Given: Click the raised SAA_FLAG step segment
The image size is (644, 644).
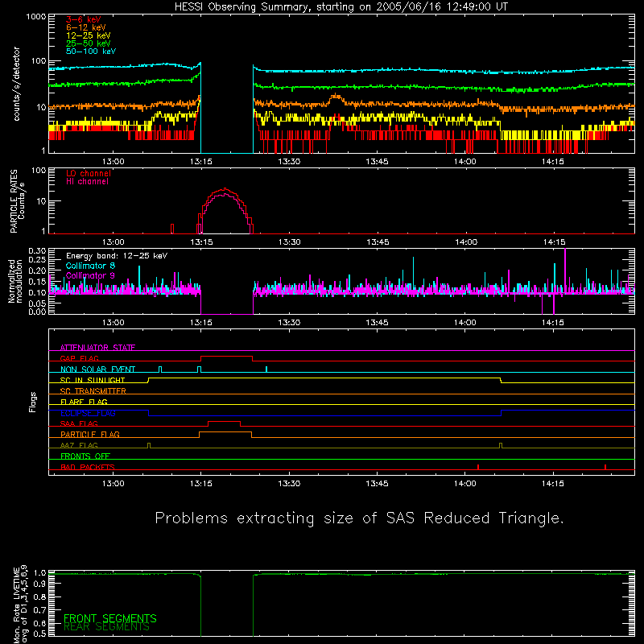Looking at the screenshot, I should [x=225, y=422].
